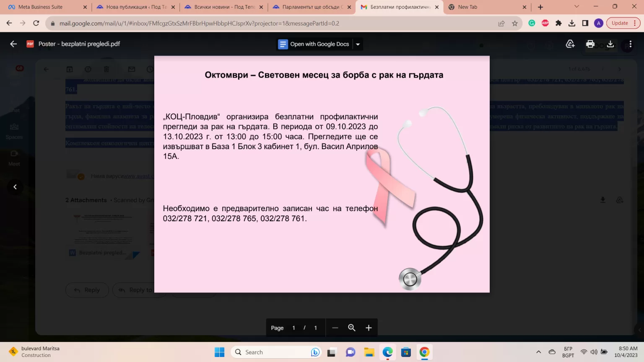Open the more actions menu in preview
Screen dimensions: 644x362
630,44
